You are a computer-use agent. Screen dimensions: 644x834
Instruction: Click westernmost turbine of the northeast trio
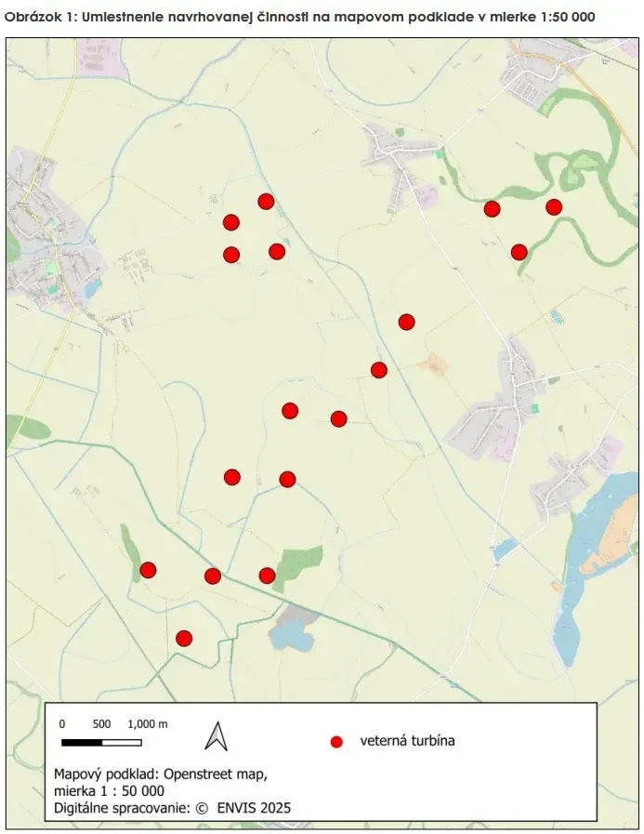[493, 209]
